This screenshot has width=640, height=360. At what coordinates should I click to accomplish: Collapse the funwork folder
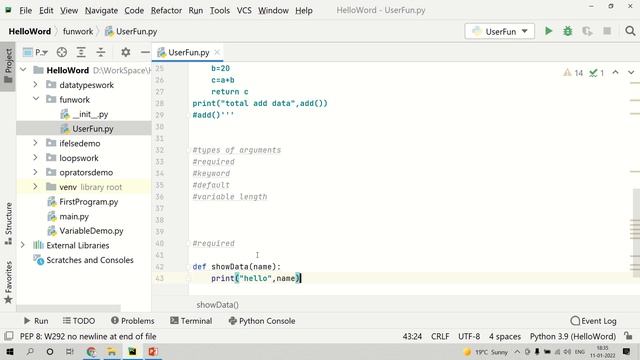coord(36,99)
